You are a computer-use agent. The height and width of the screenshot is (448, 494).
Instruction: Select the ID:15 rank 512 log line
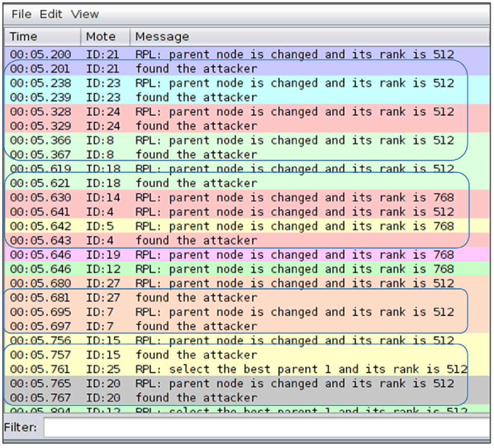tap(247, 340)
